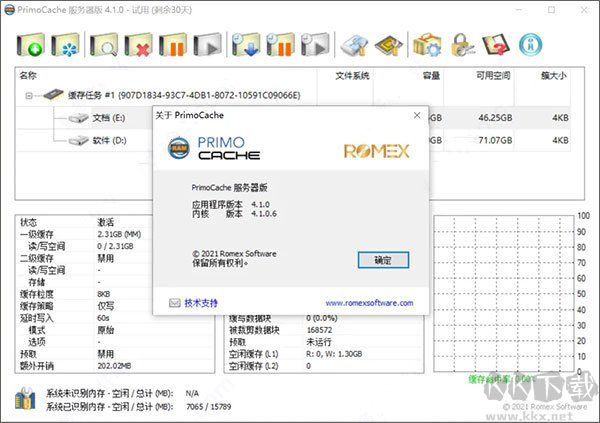This screenshot has height=423, width=600.
Task: Click the envelope icon beside 技术支持
Action: (x=174, y=303)
